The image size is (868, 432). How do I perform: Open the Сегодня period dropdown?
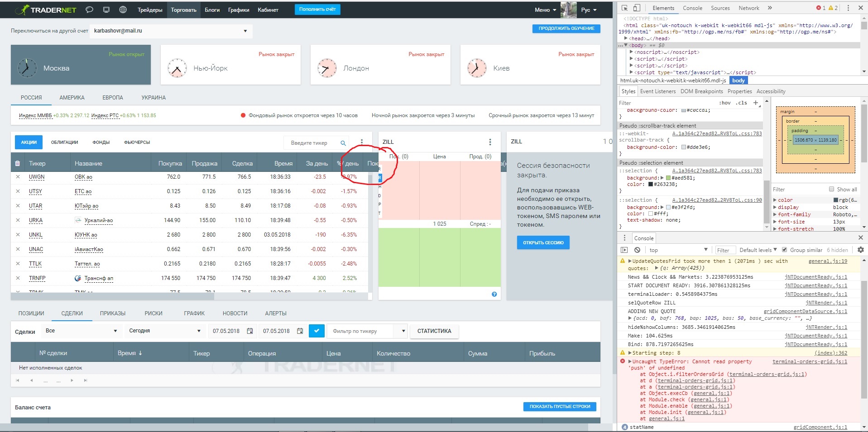pyautogui.click(x=164, y=331)
